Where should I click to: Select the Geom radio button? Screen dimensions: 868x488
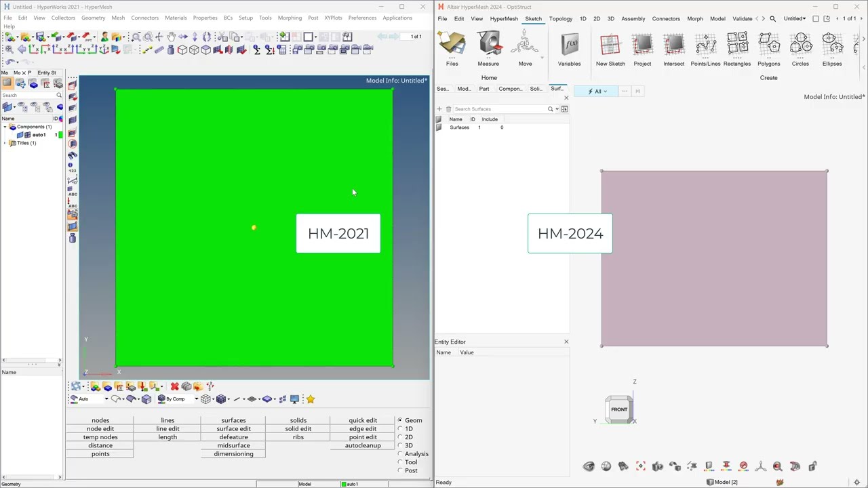(400, 420)
